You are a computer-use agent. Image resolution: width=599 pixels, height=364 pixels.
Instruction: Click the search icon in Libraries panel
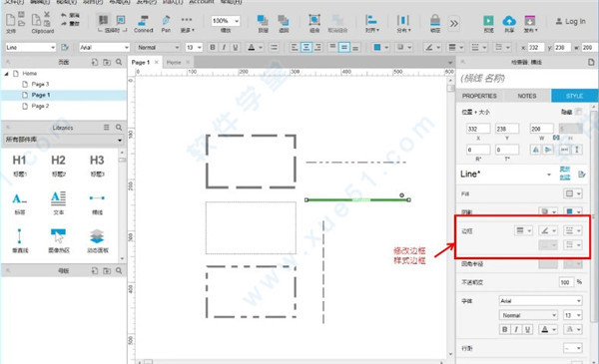pos(119,128)
